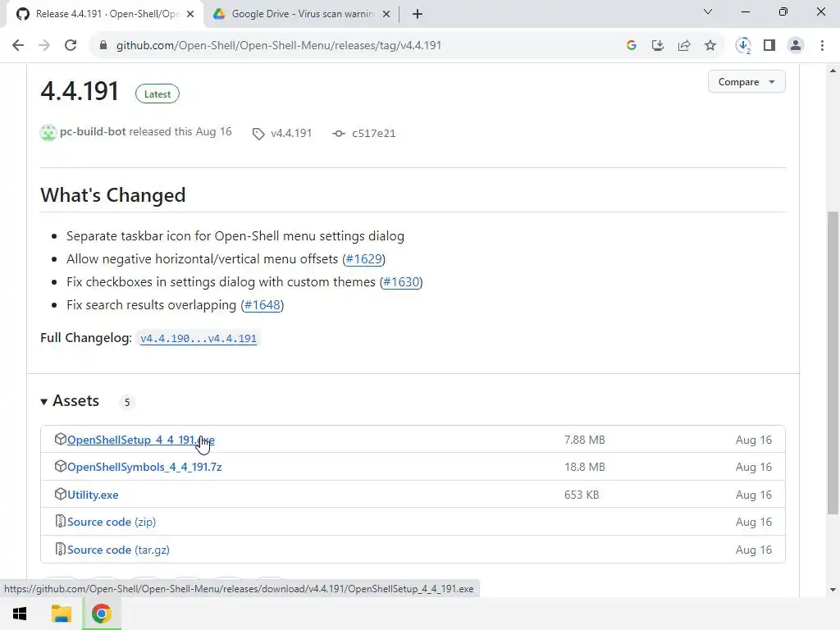840x630 pixels.
Task: Open issue #1648 link
Action: pyautogui.click(x=262, y=305)
